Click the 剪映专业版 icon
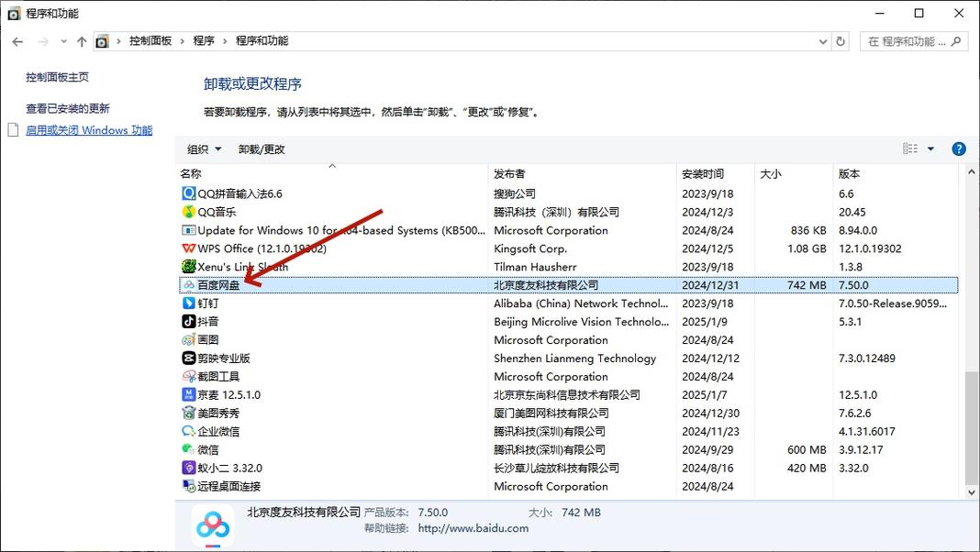This screenshot has height=552, width=980. [x=186, y=358]
